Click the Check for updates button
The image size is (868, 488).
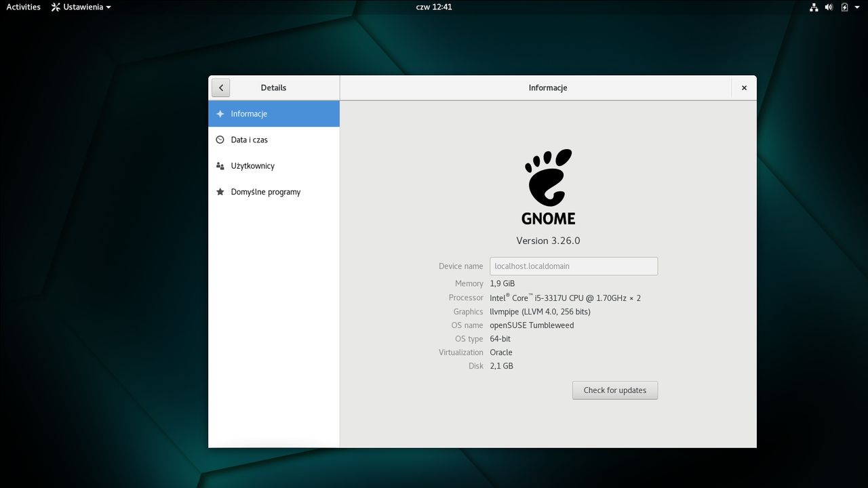click(x=615, y=390)
